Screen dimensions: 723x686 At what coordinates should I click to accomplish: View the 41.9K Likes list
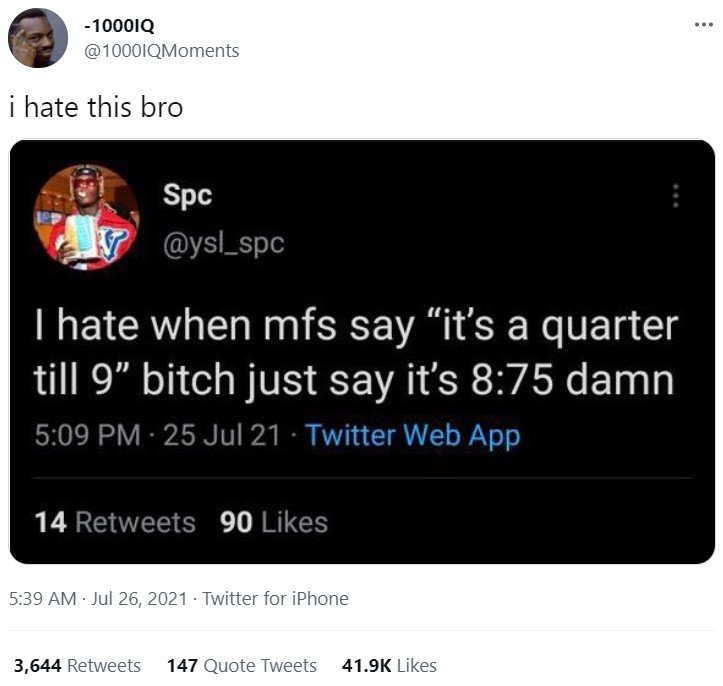(x=389, y=666)
